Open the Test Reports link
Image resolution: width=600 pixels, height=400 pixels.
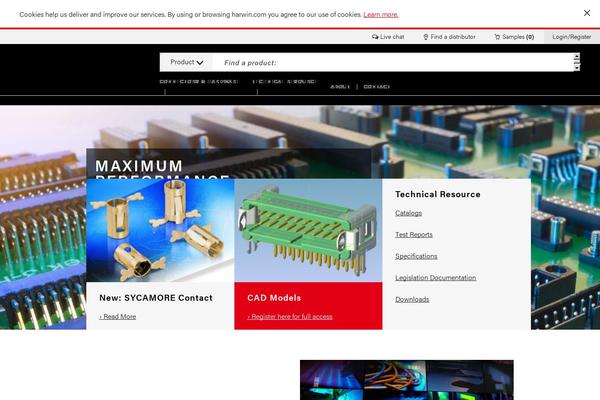pos(414,235)
